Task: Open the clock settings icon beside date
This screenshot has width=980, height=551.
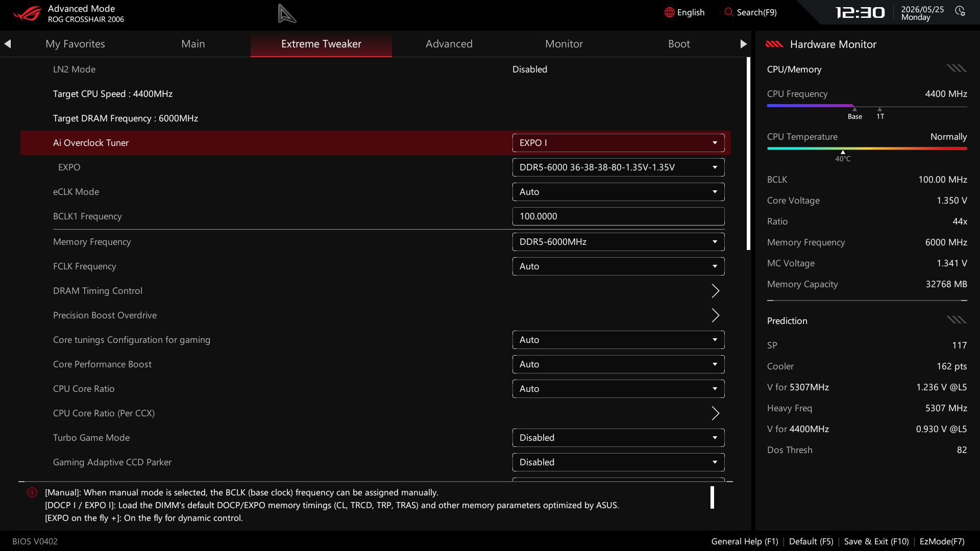Action: tap(960, 11)
